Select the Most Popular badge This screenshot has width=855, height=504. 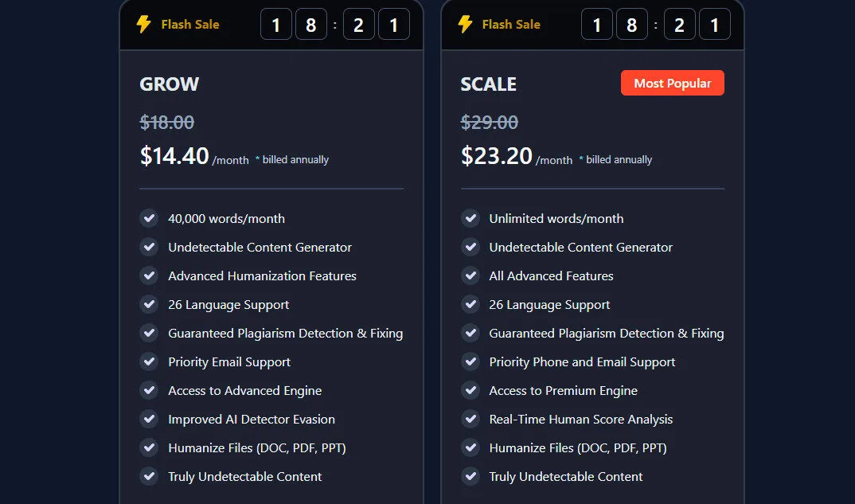pos(673,82)
